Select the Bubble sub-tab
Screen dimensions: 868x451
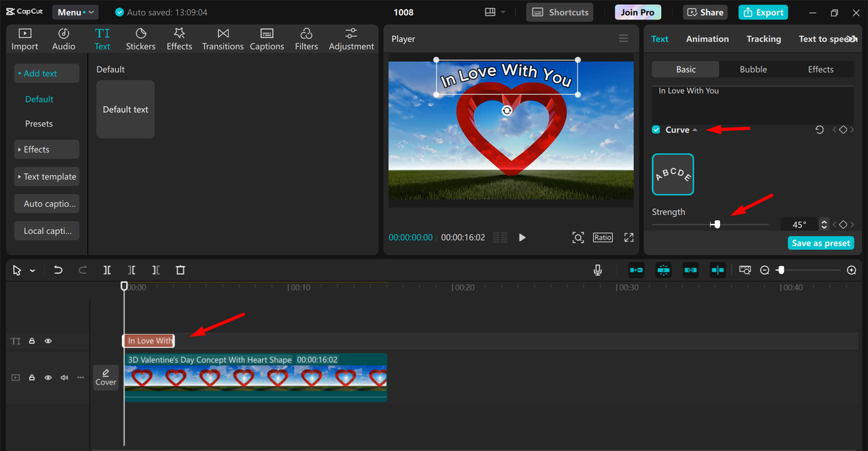pyautogui.click(x=753, y=69)
